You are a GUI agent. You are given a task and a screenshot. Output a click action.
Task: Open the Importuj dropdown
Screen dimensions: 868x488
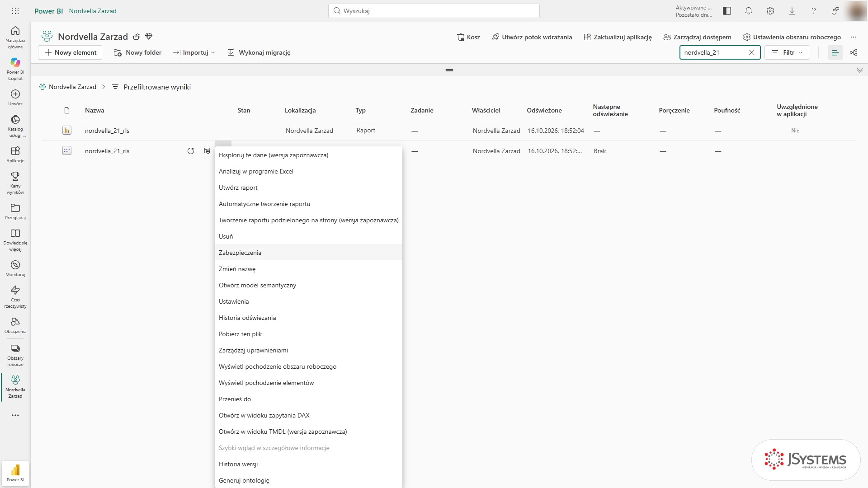click(194, 52)
